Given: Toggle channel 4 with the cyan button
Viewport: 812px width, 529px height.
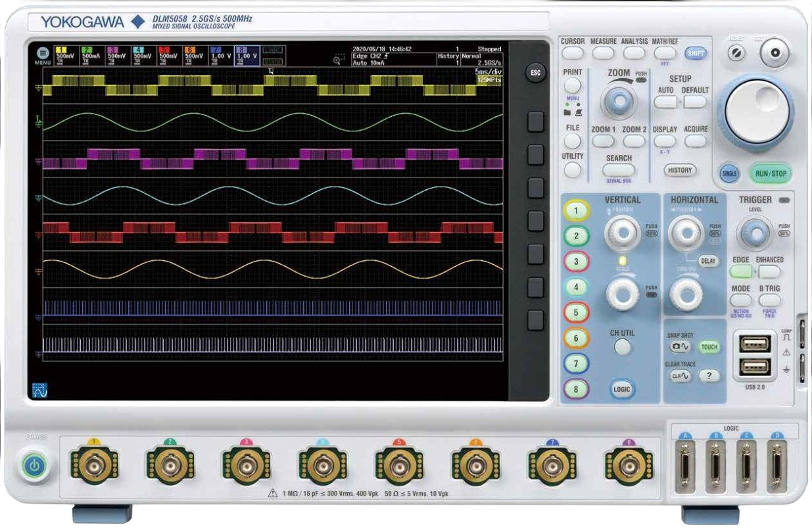Looking at the screenshot, I should pos(576,287).
